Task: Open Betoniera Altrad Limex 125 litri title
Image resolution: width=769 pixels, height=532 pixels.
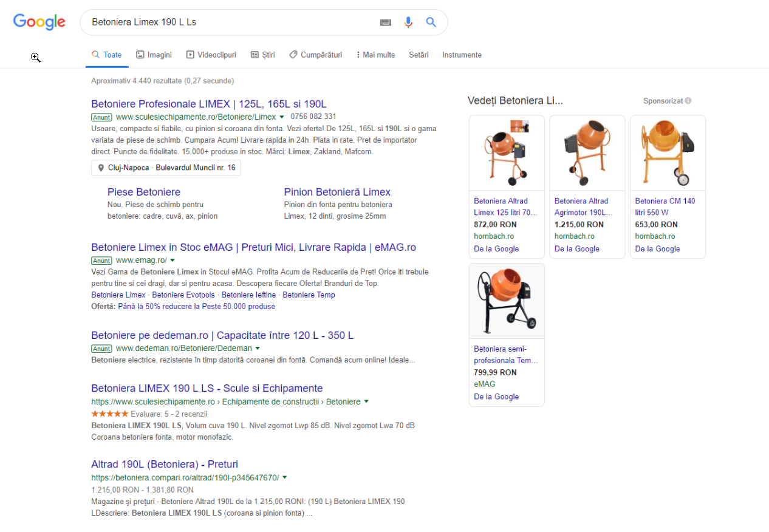Action: (506, 207)
